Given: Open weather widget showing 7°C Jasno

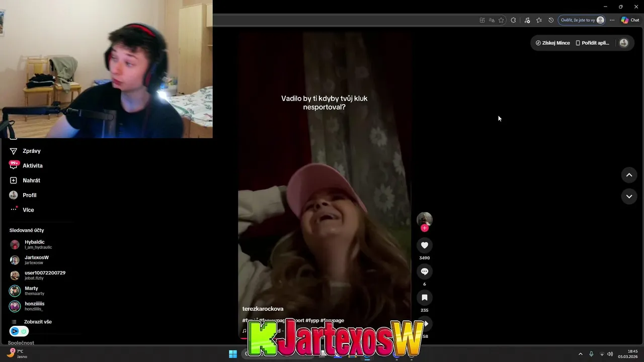Looking at the screenshot, I should [18, 354].
